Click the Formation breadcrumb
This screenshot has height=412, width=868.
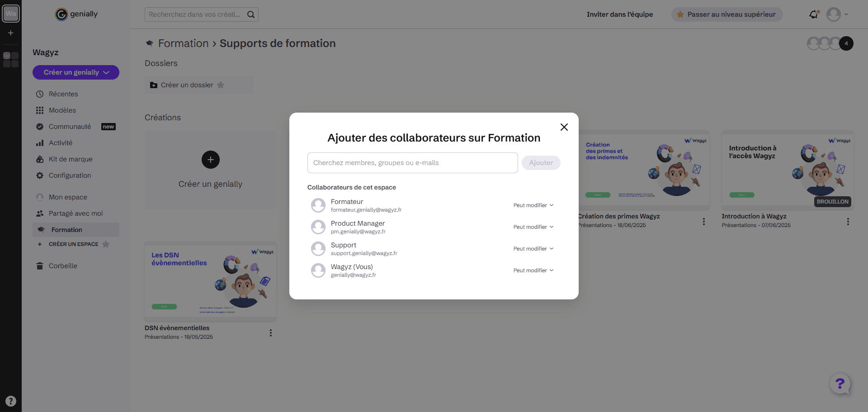(183, 43)
